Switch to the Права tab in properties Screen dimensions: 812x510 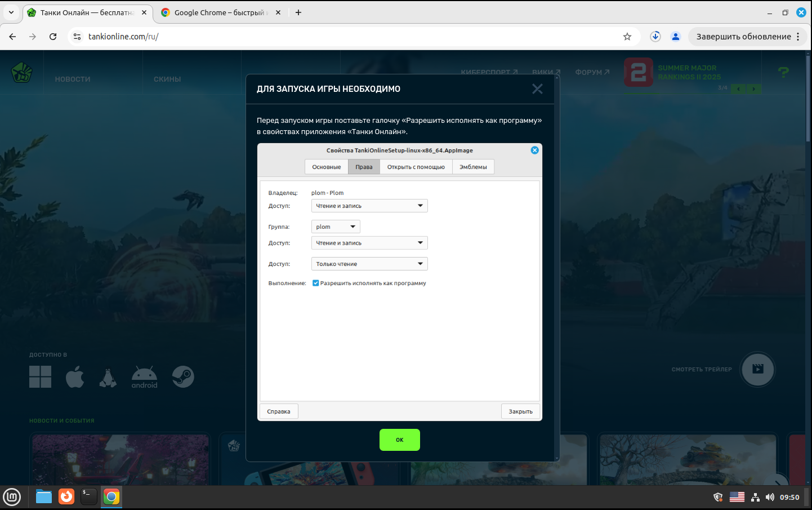364,167
